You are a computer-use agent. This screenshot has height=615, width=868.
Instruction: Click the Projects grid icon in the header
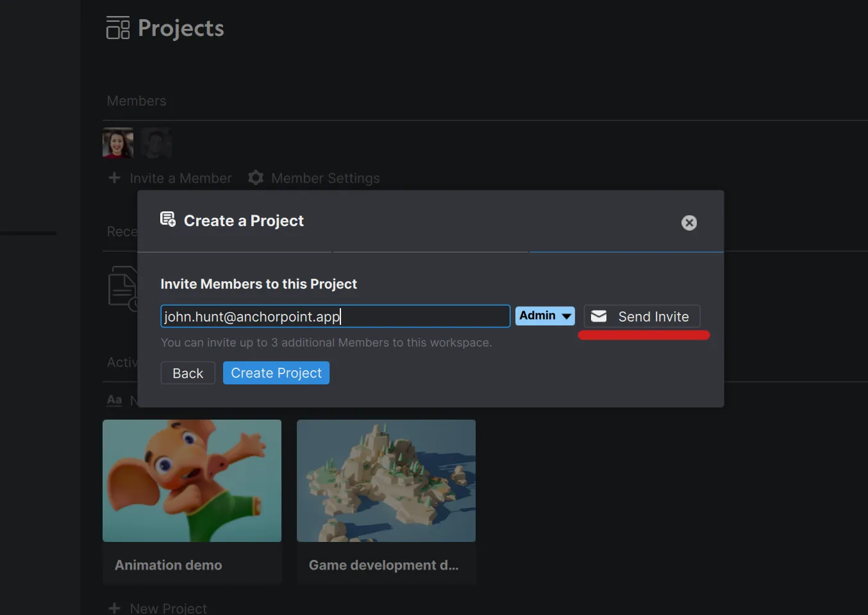click(117, 28)
